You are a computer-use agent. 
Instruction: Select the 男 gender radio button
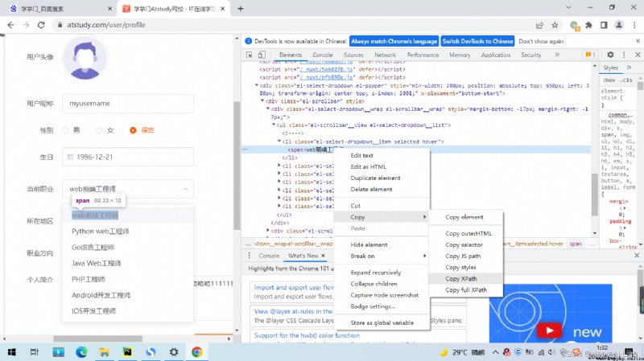[x=65, y=130]
